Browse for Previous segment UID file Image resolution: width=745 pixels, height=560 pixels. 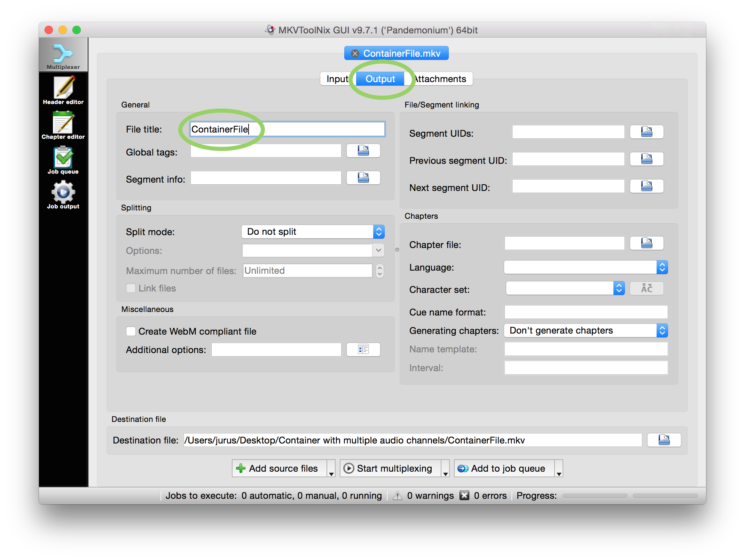(x=646, y=159)
